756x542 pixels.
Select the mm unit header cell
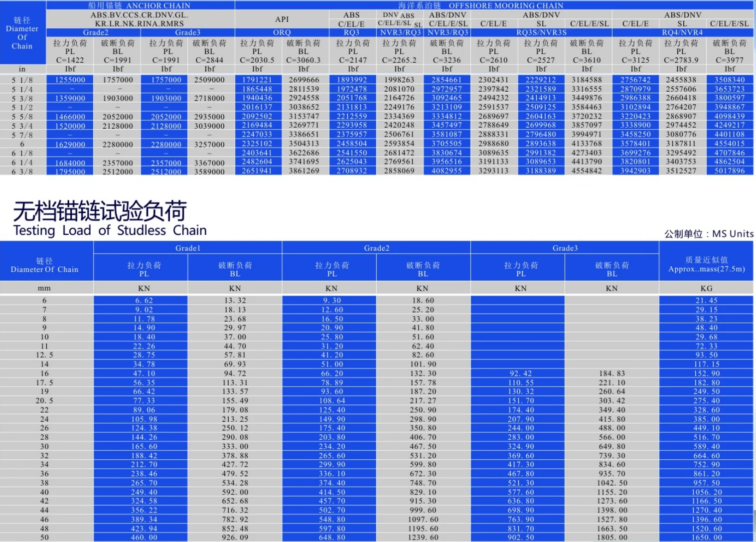44,288
